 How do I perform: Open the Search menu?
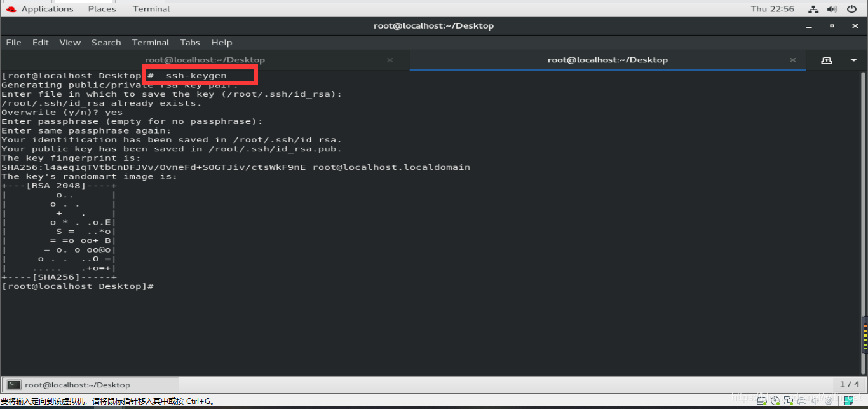coord(106,43)
